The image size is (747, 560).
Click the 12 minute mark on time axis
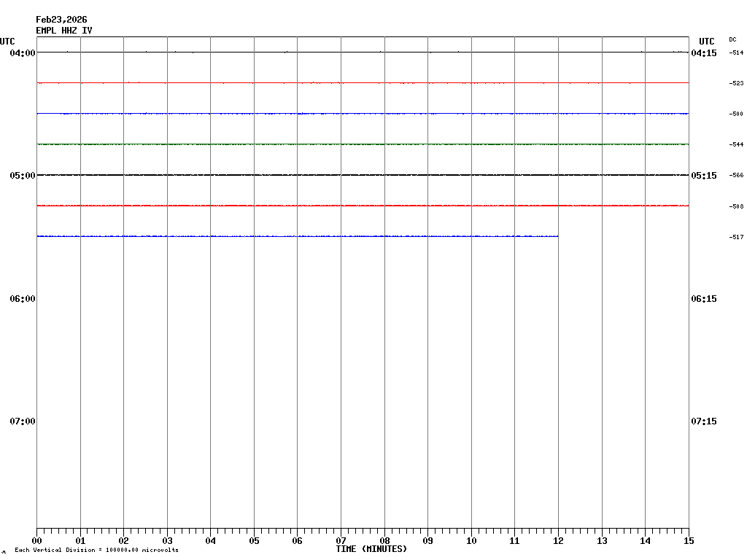coord(558,541)
